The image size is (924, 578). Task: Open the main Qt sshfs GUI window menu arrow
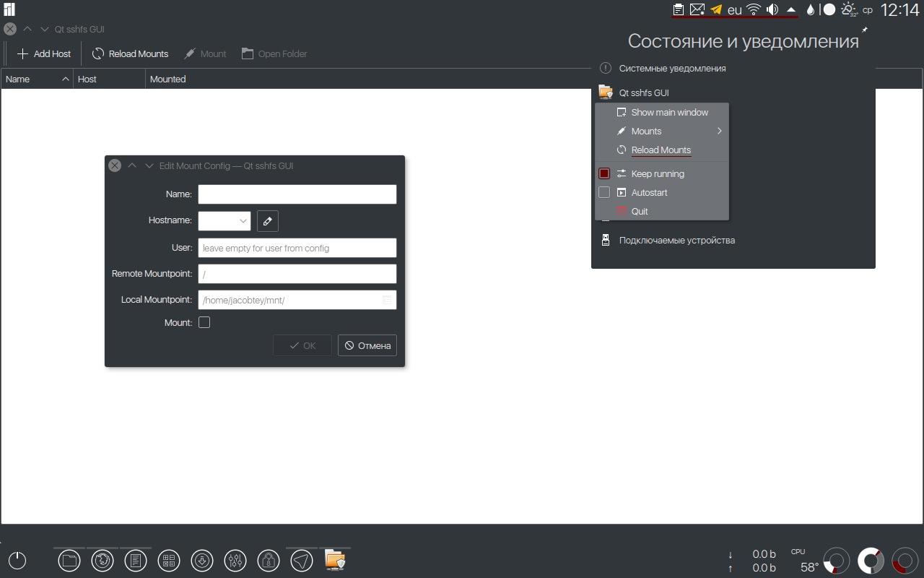[45, 29]
